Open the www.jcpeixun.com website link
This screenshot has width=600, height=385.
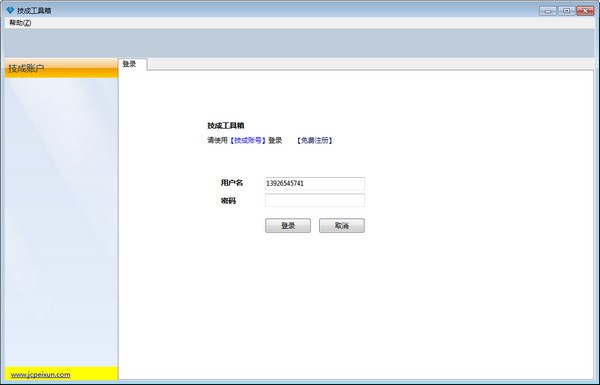(x=41, y=375)
